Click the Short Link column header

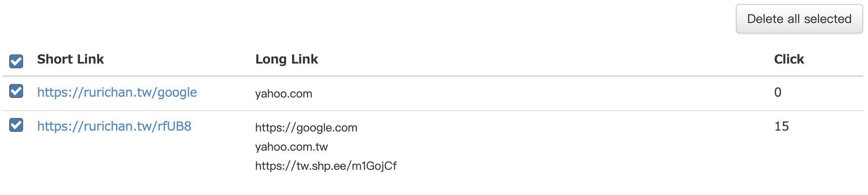70,59
